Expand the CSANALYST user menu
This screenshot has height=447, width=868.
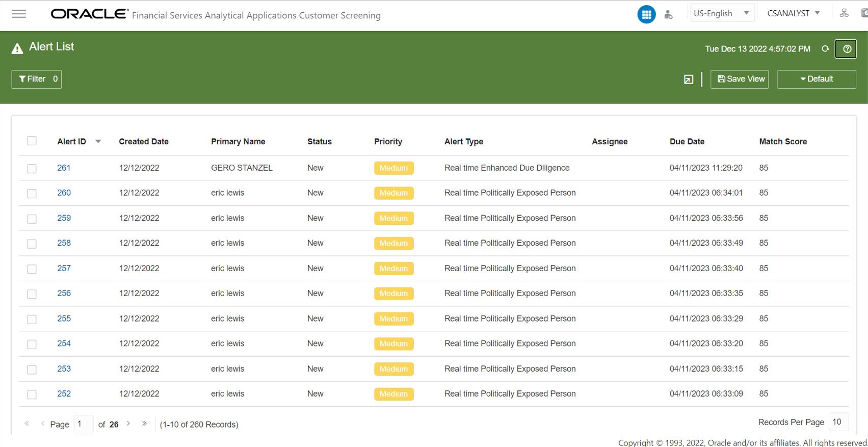[793, 13]
